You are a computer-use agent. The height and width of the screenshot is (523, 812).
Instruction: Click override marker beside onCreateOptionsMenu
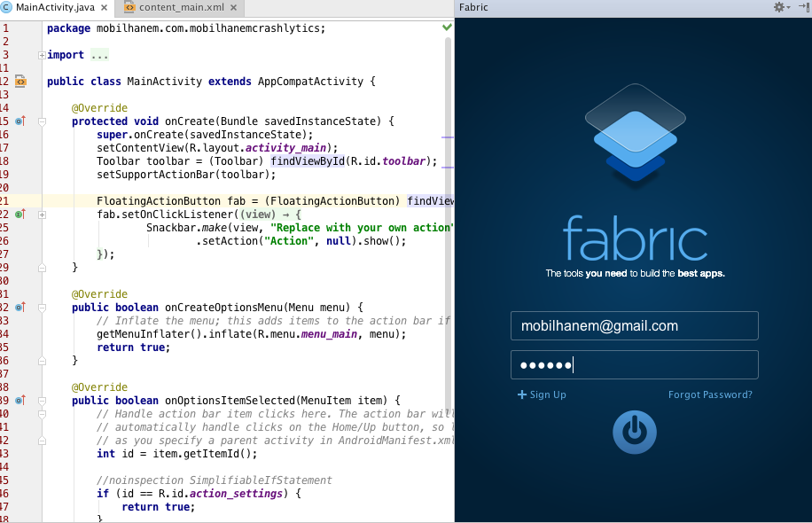click(x=20, y=308)
